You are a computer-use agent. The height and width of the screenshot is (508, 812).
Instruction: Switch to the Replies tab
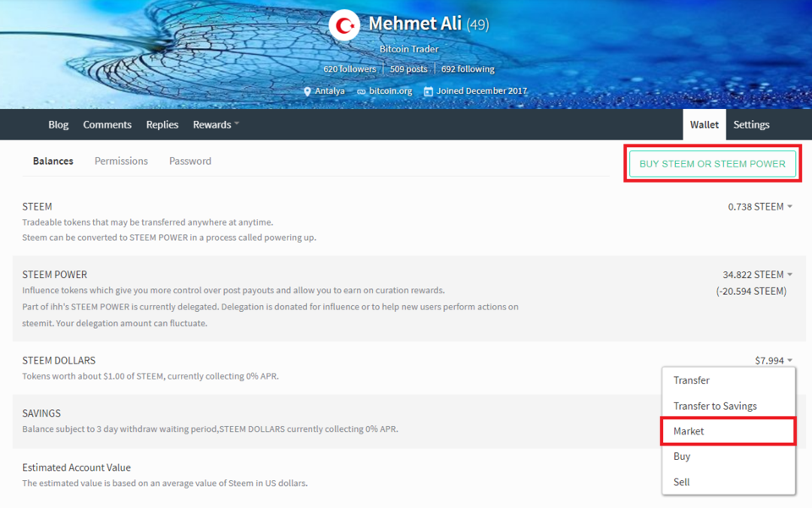point(162,124)
